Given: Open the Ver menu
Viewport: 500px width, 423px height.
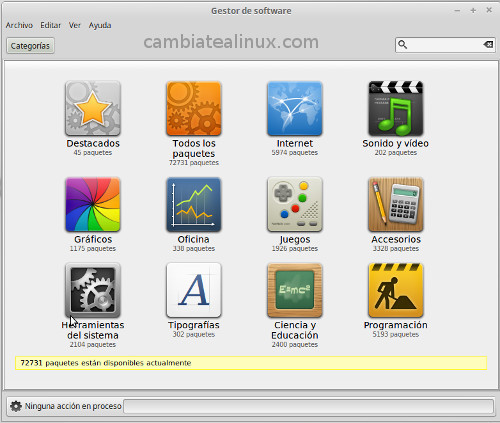Looking at the screenshot, I should [x=75, y=25].
